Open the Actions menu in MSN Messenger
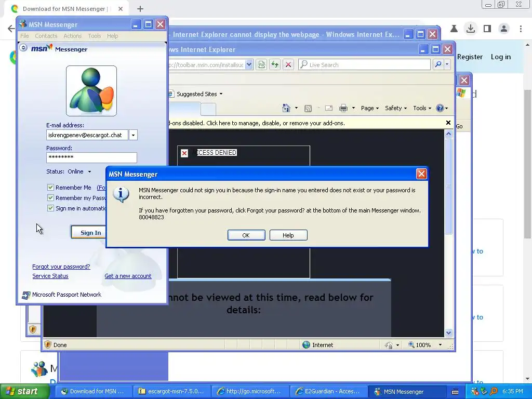 coord(73,36)
